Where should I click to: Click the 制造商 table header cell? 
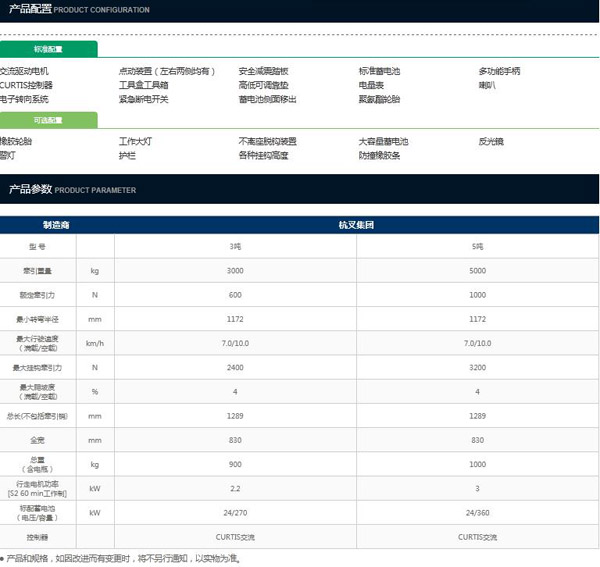pos(56,225)
